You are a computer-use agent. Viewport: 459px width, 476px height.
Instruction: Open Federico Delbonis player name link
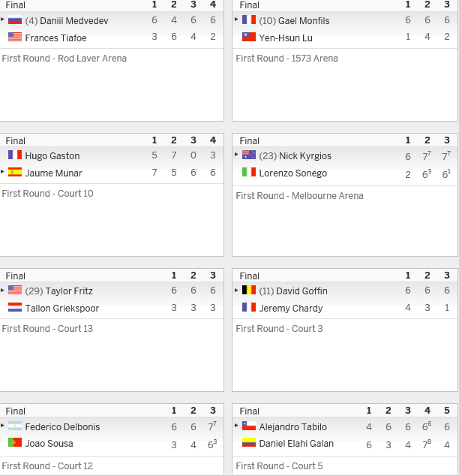point(62,426)
